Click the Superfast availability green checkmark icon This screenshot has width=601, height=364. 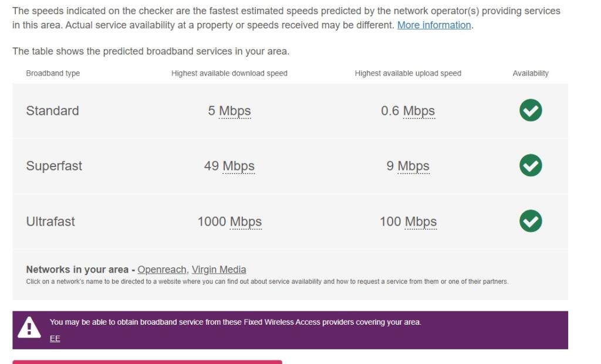tap(531, 165)
